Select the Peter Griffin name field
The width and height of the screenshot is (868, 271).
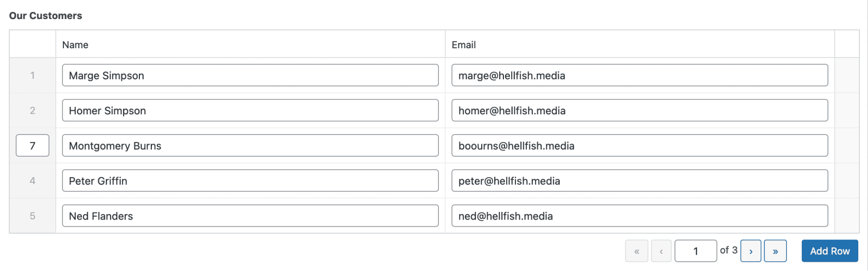(x=250, y=181)
